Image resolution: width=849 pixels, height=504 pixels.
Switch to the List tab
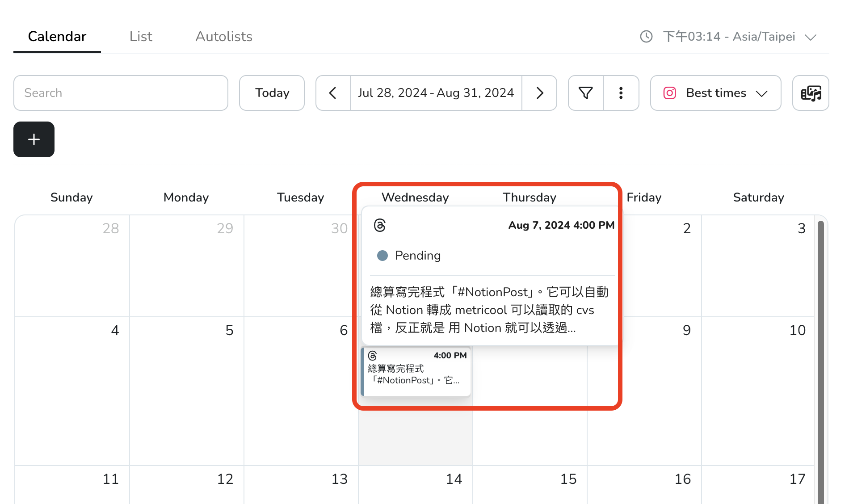tap(141, 37)
